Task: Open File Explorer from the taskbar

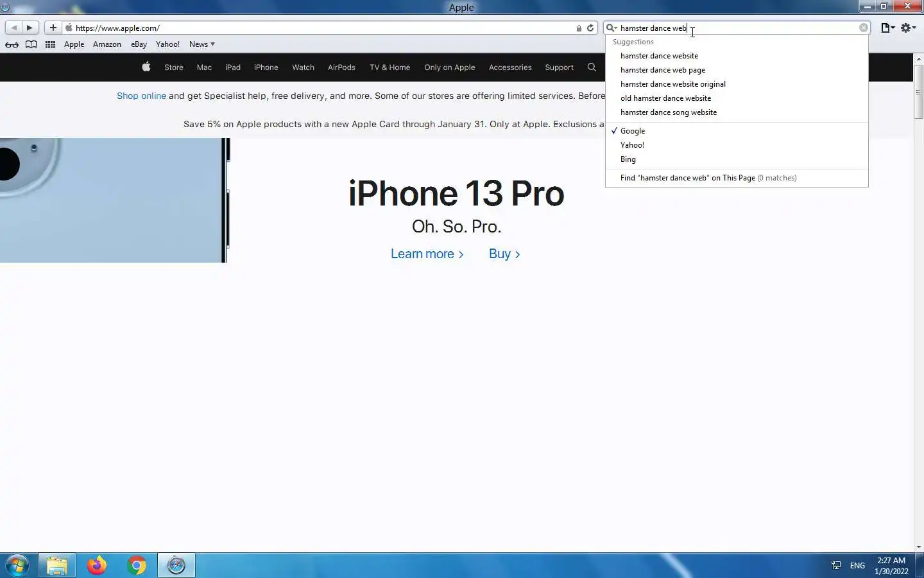Action: 56,565
